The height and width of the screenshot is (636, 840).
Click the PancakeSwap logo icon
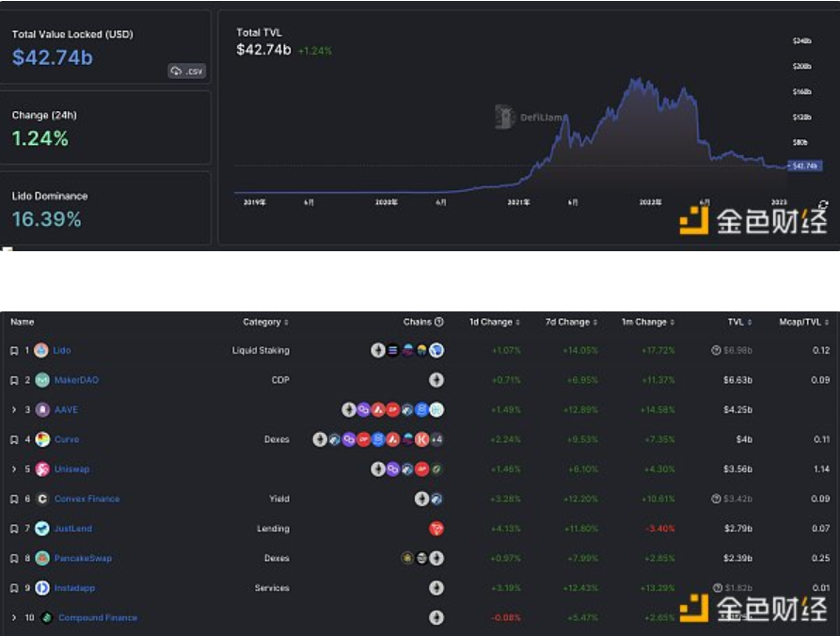click(42, 558)
